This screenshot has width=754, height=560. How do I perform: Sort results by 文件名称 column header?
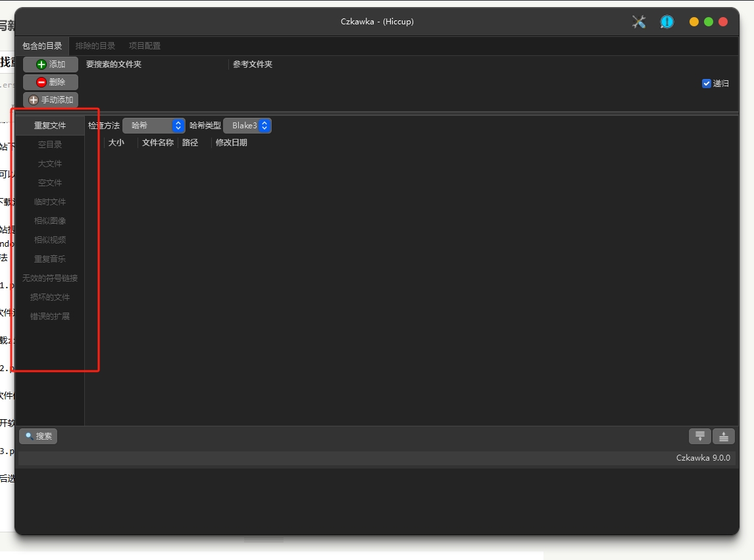click(x=158, y=143)
